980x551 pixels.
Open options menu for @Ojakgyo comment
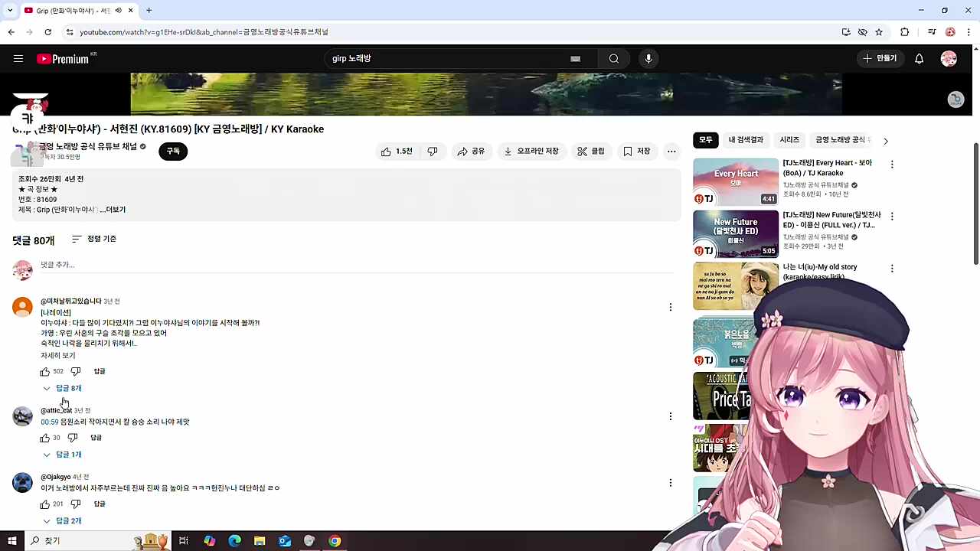671,483
